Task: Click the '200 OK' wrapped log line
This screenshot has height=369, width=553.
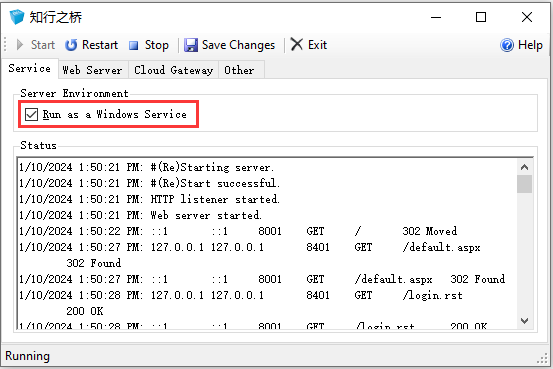Action: [x=85, y=311]
